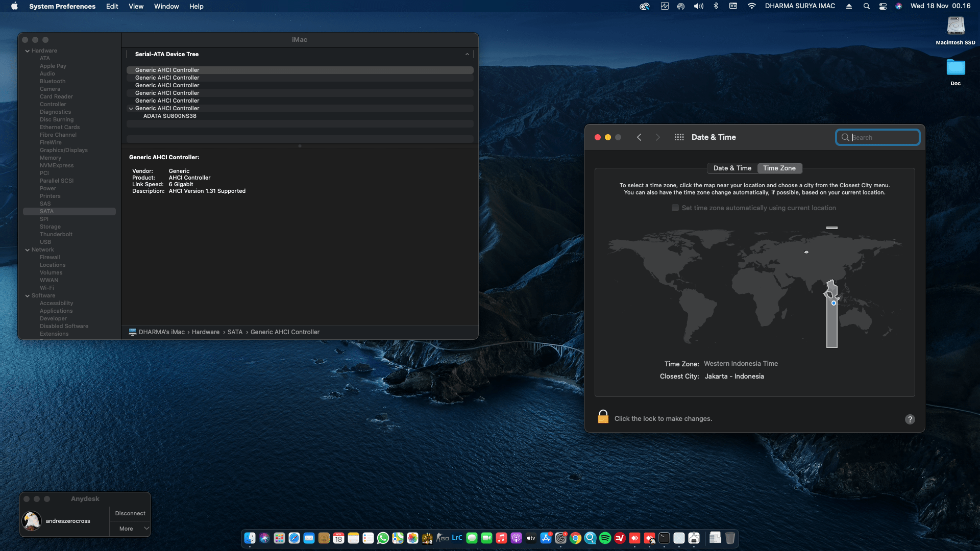The height and width of the screenshot is (551, 980).
Task: Open Macintosh SSD desktop drive
Action: [x=955, y=27]
